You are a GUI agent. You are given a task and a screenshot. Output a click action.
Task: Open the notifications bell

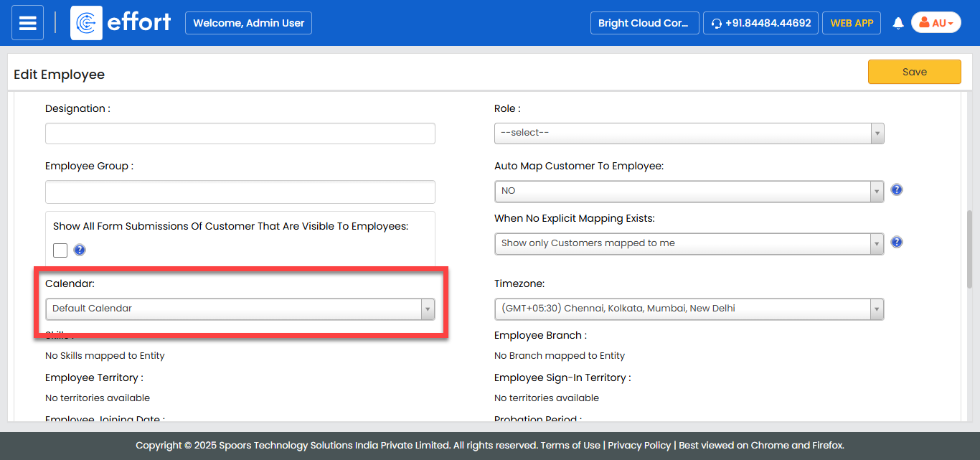(897, 23)
